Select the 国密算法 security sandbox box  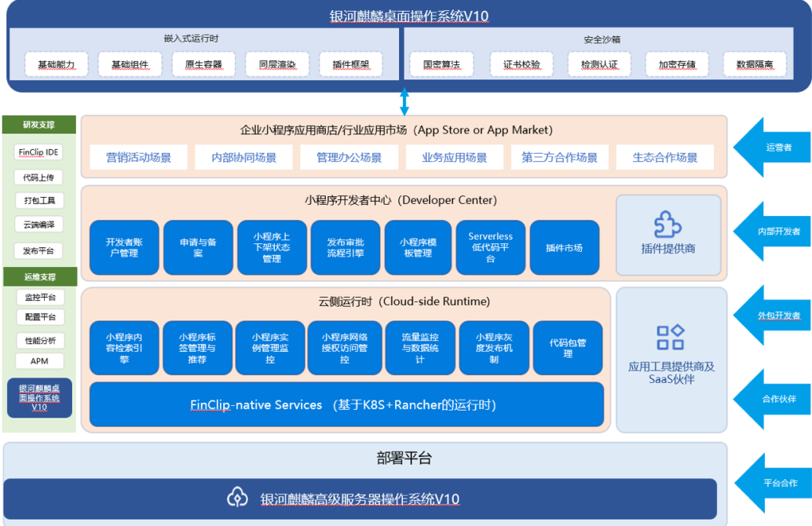(441, 64)
